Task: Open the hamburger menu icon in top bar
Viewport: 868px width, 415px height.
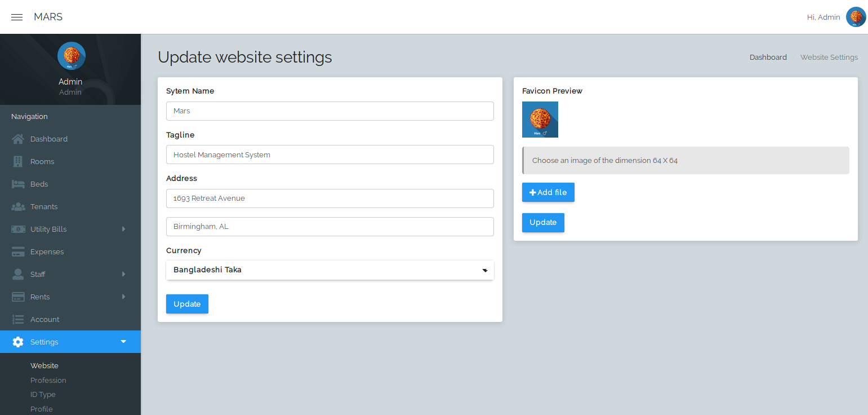Action: (16, 17)
